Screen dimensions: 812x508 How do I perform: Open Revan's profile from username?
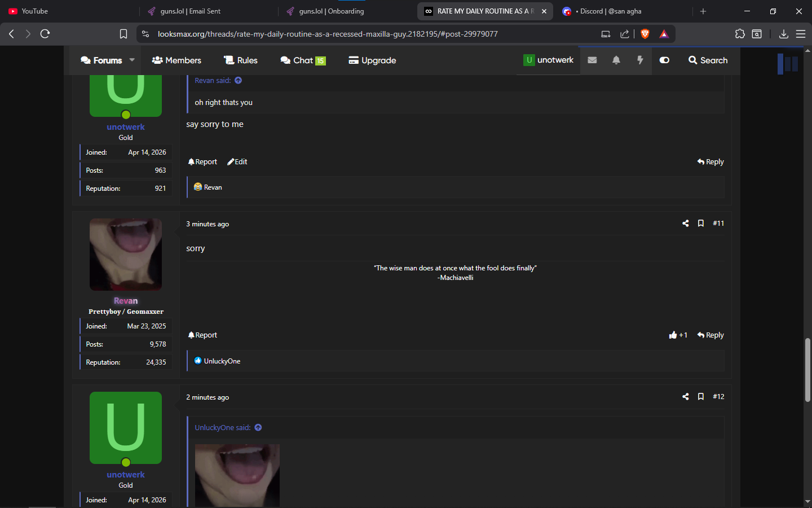click(x=126, y=301)
